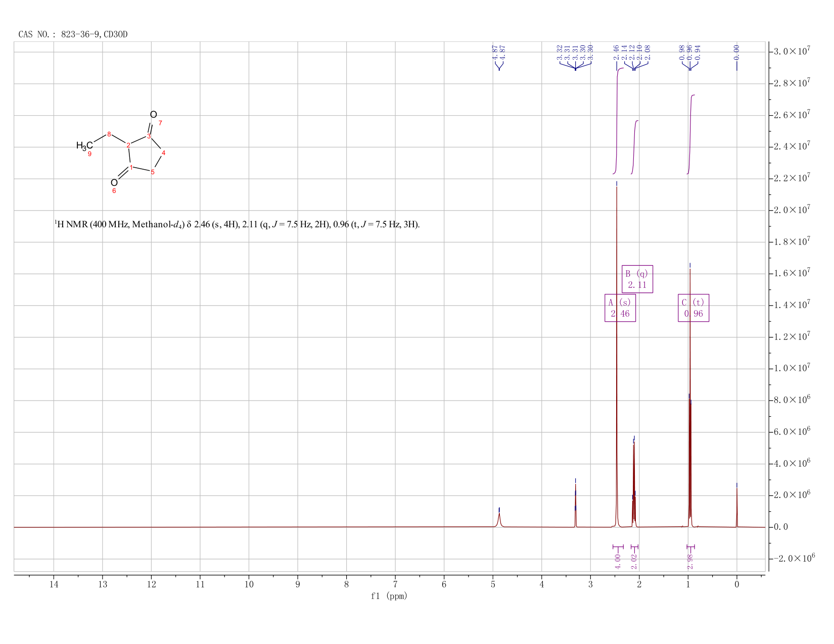
Task: Click the integral curve above the 2.11 quartet
Action: tap(634, 147)
